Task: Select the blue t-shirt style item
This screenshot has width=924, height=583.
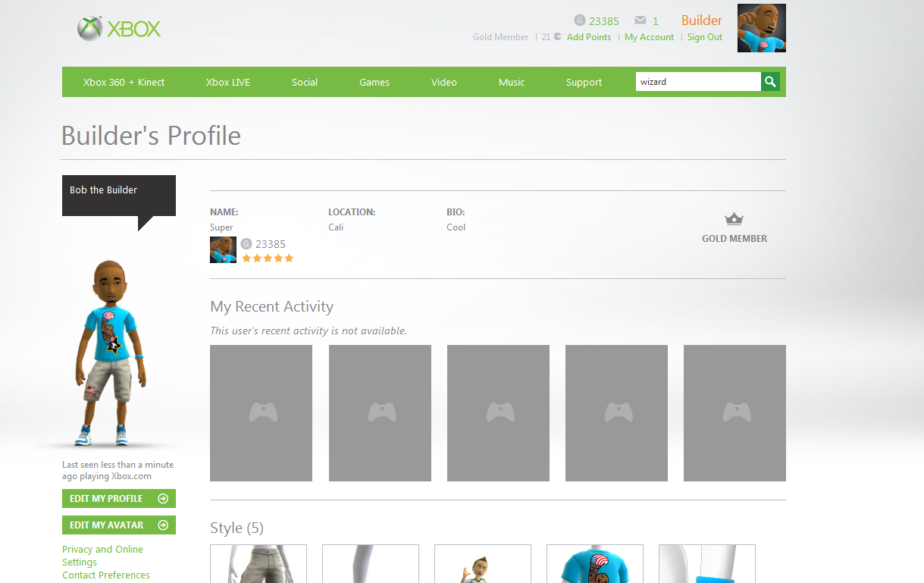Action: click(x=595, y=563)
